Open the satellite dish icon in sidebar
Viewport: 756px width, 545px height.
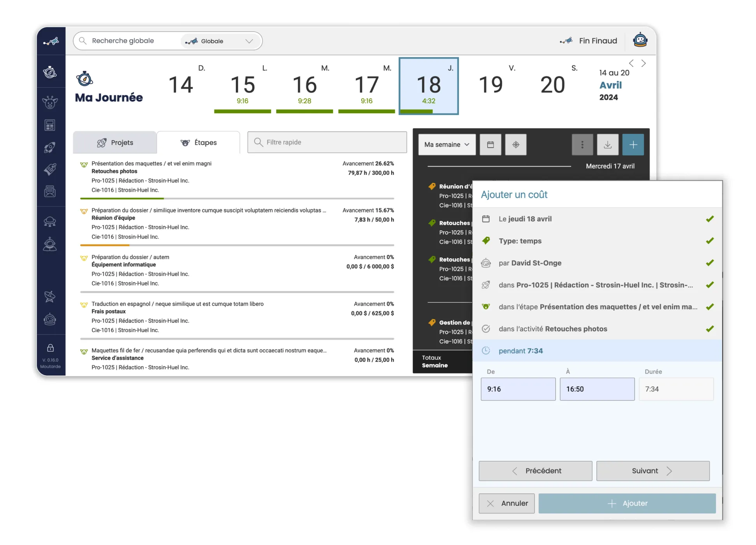click(50, 297)
